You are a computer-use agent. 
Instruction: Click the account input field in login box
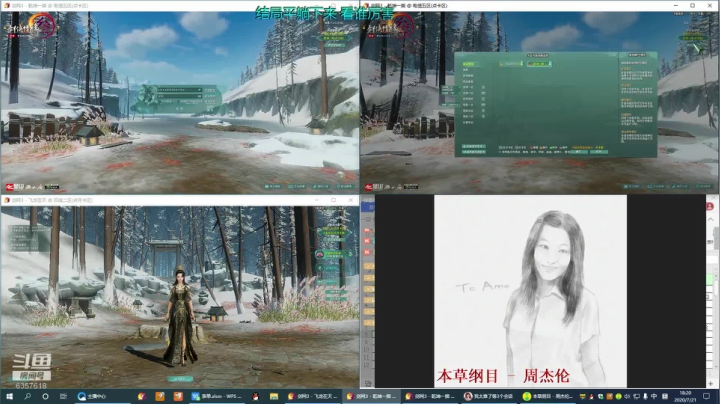tap(179, 90)
